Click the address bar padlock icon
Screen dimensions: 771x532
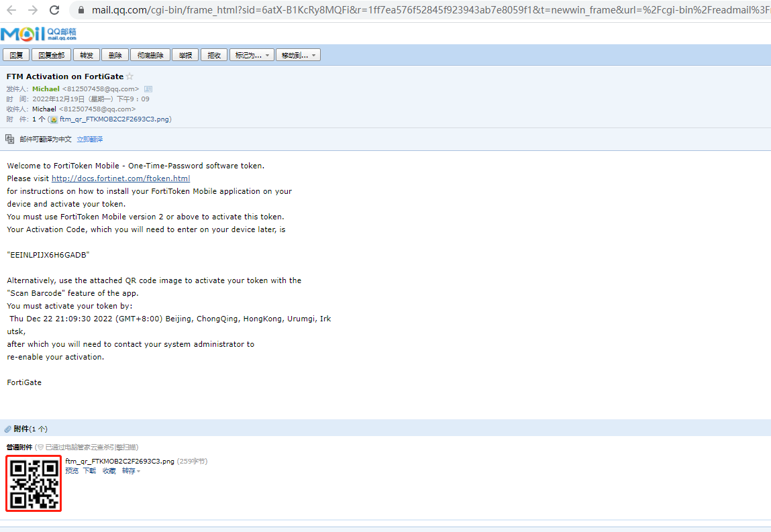click(x=80, y=10)
